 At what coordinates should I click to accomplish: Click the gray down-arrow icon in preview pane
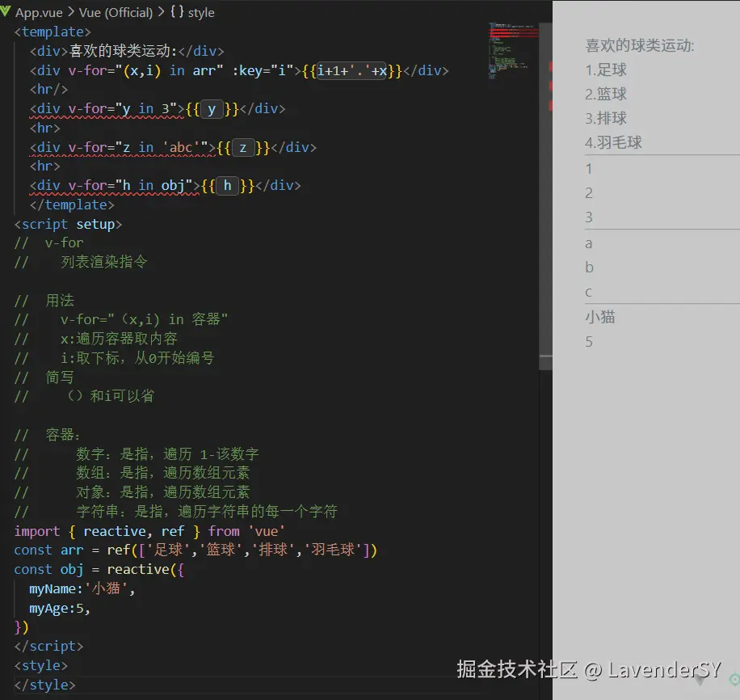(700, 681)
